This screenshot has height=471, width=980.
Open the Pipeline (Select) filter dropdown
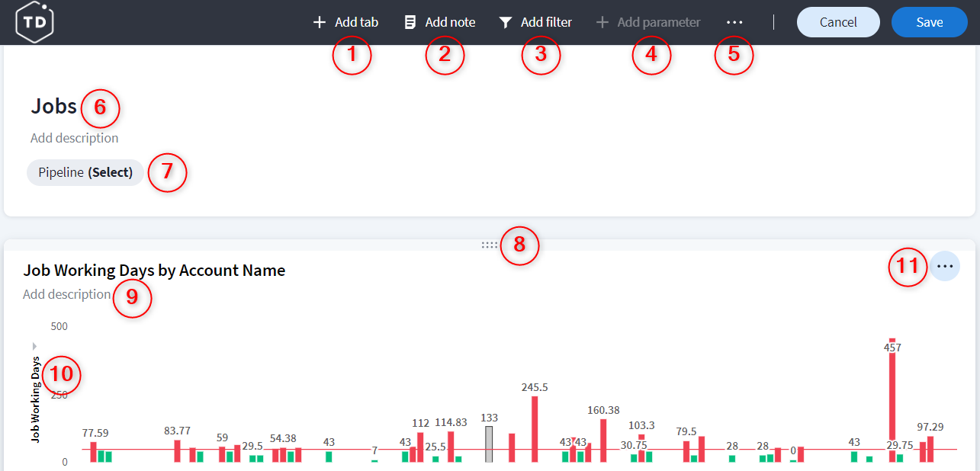click(85, 172)
